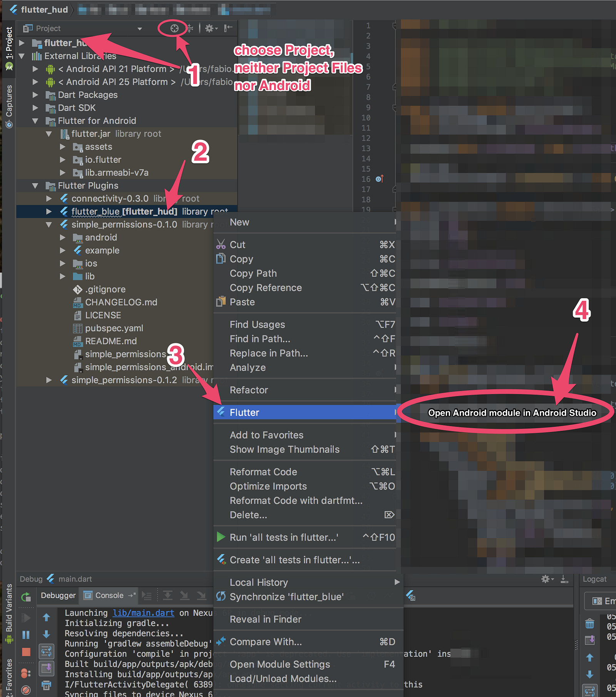Click the step into icon in Debug toolbar
Image resolution: width=616 pixels, height=697 pixels.
point(184,596)
